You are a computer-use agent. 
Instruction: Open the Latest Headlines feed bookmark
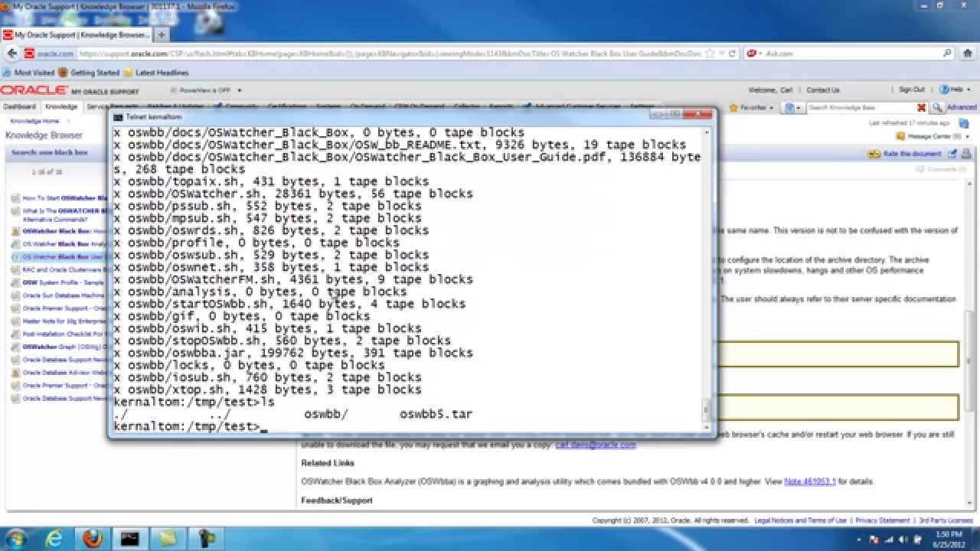pyautogui.click(x=156, y=73)
